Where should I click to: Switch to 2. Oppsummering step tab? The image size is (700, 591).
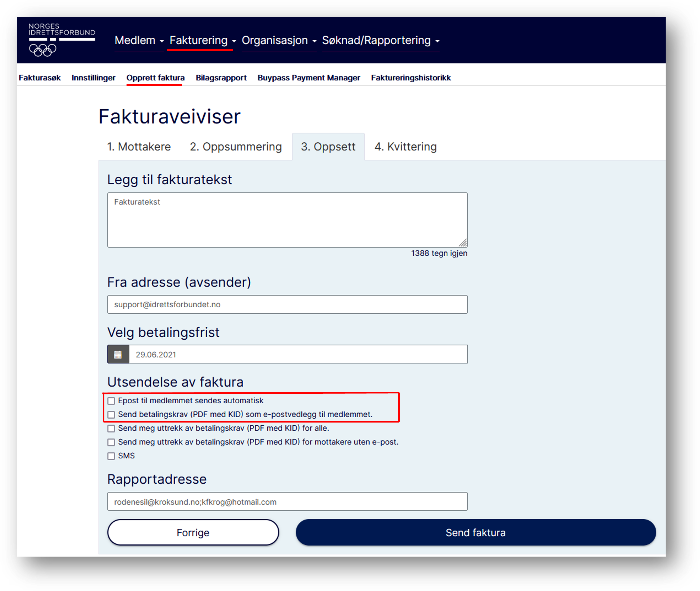[236, 147]
